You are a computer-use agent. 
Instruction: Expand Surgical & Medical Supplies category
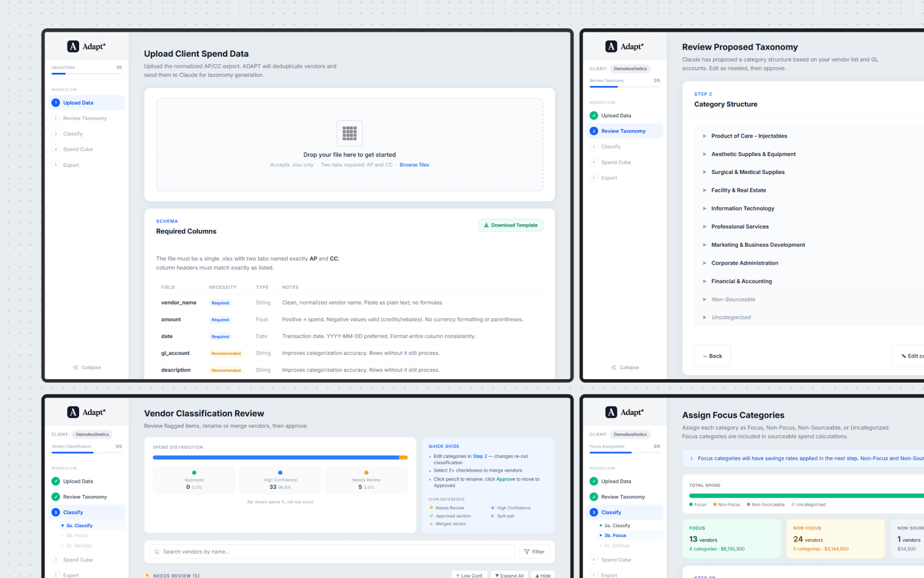pos(705,172)
